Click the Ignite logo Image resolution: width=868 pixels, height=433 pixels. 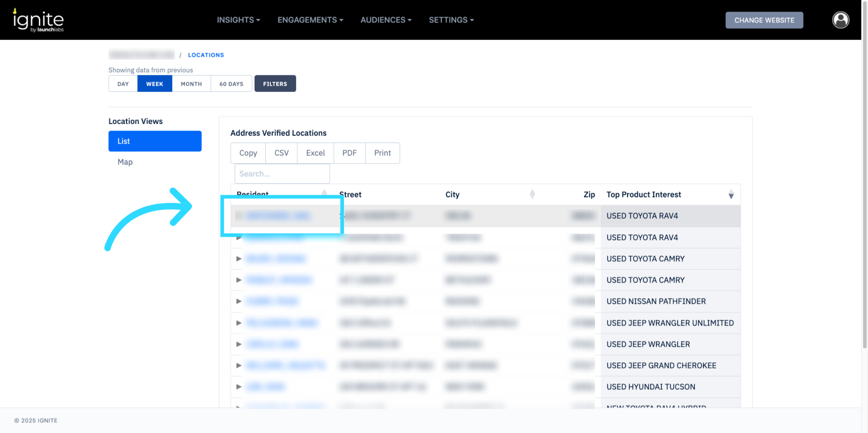[38, 21]
